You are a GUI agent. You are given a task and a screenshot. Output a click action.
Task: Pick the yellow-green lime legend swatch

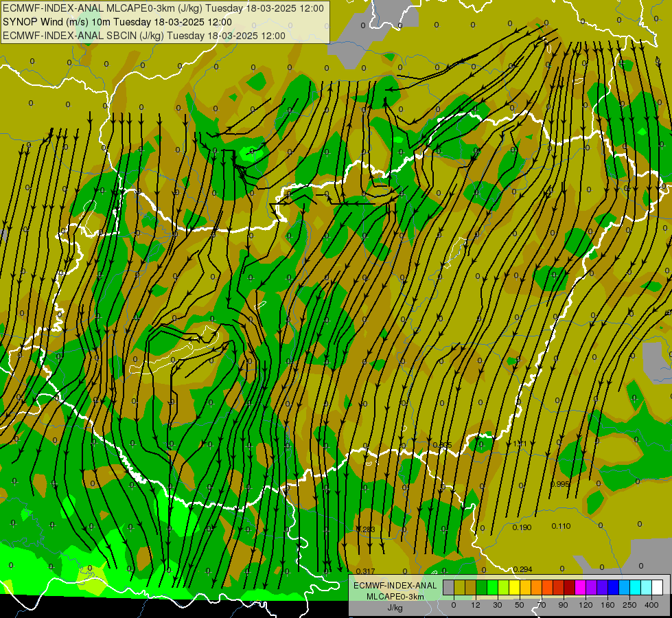coord(504,587)
